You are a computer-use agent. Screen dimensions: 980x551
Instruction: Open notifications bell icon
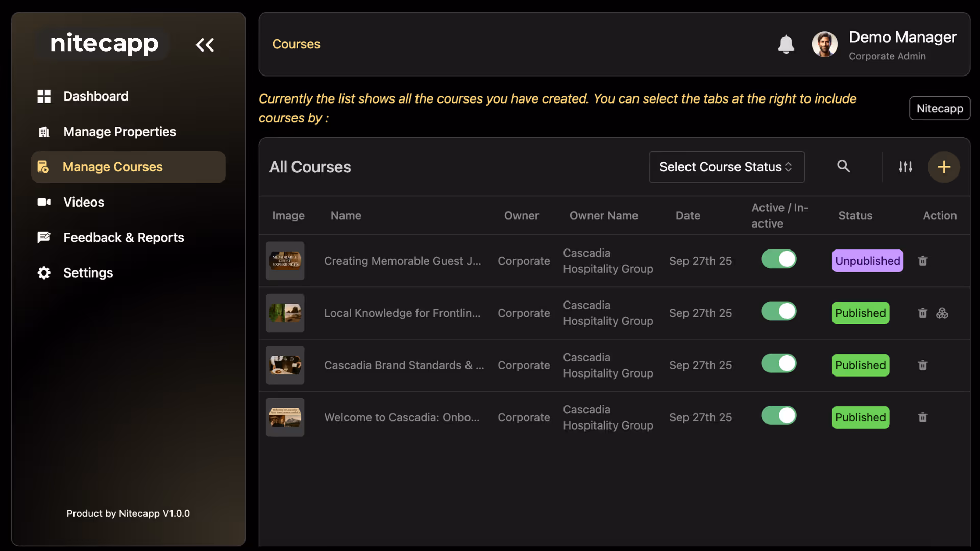pos(786,44)
